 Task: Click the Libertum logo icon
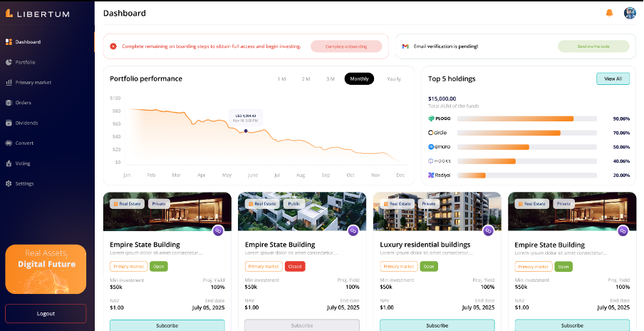9,13
